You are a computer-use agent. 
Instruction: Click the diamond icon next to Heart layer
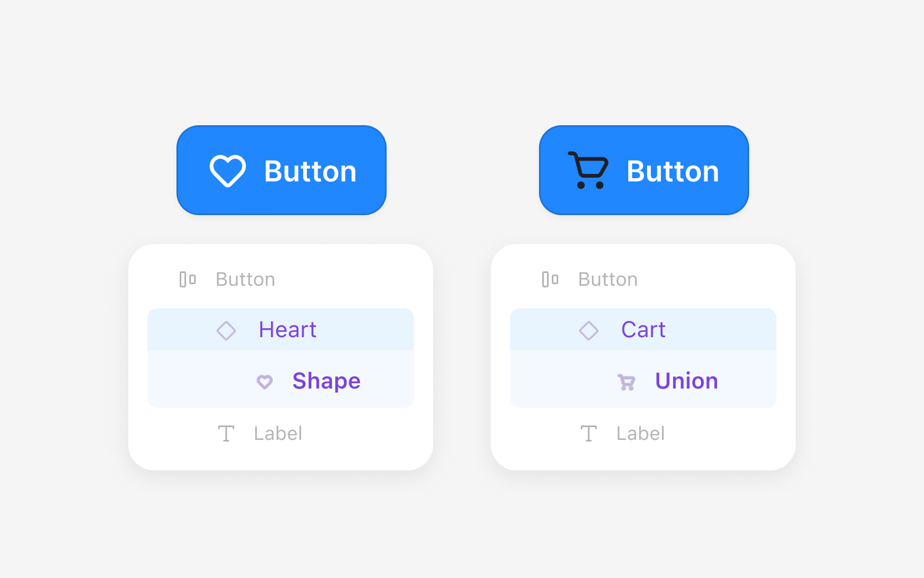[226, 331]
